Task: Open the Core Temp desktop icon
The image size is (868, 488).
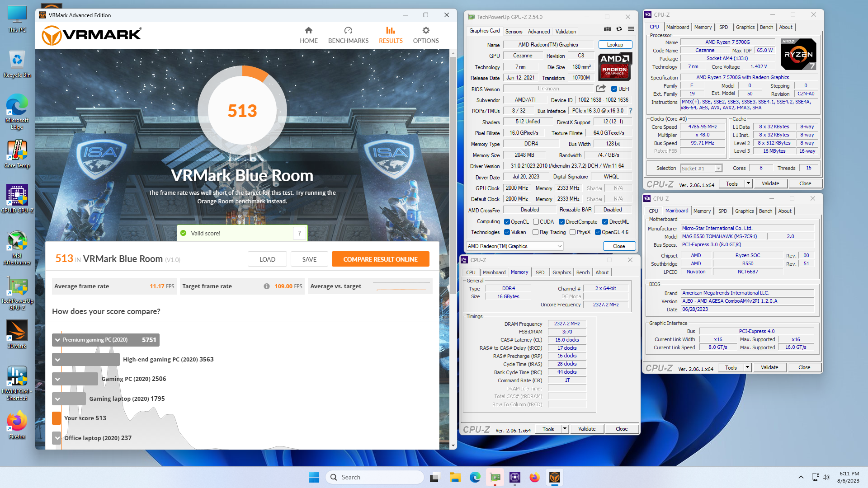Action: pos(17,154)
